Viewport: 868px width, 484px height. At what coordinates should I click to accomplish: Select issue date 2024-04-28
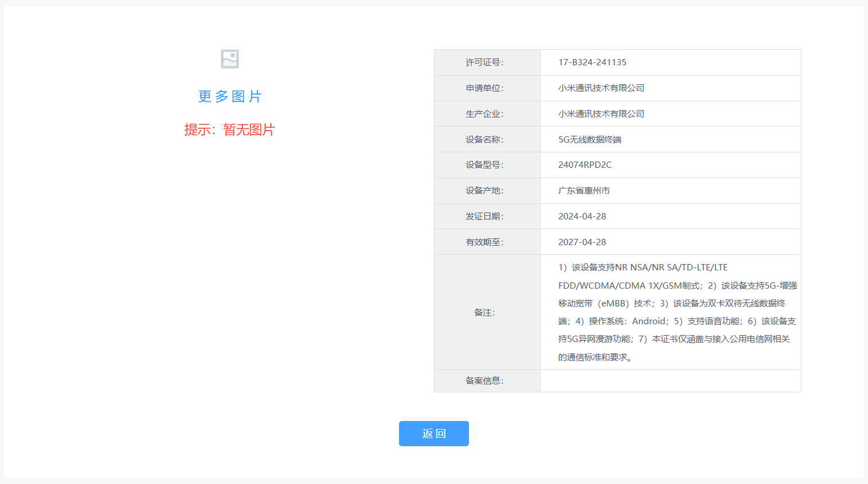coord(582,217)
